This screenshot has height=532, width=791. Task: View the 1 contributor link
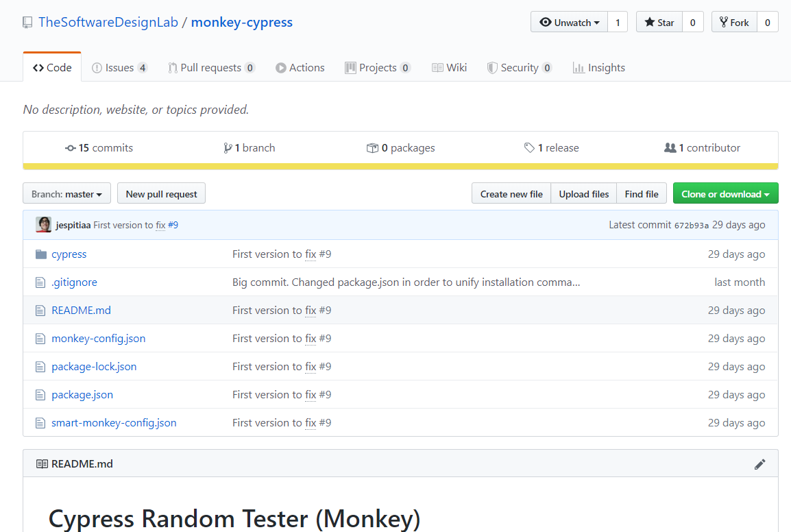pos(702,148)
